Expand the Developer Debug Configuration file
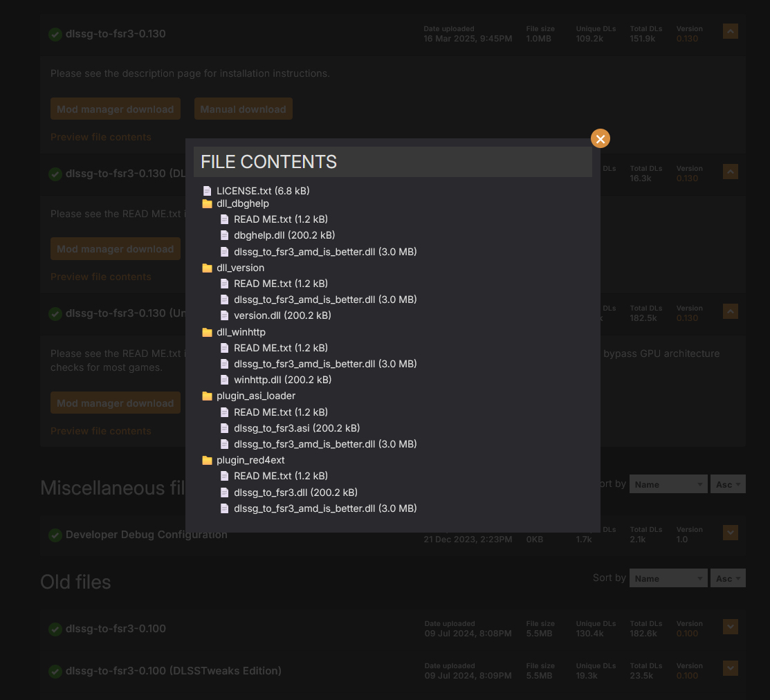770x700 pixels. (730, 533)
